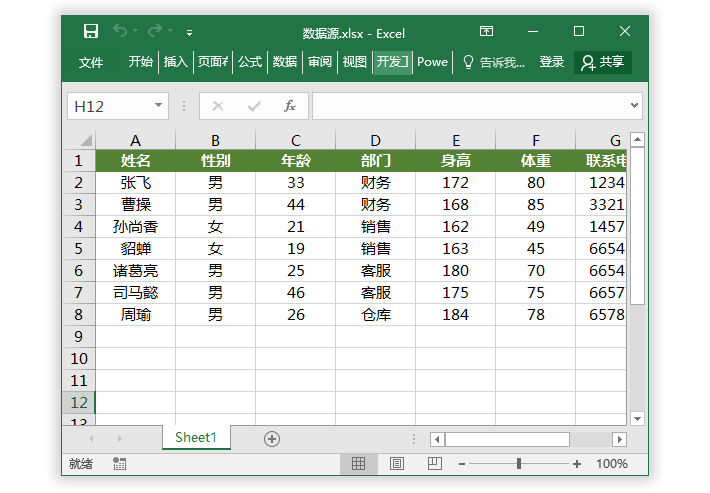Click the zoom slider handle

tap(519, 464)
